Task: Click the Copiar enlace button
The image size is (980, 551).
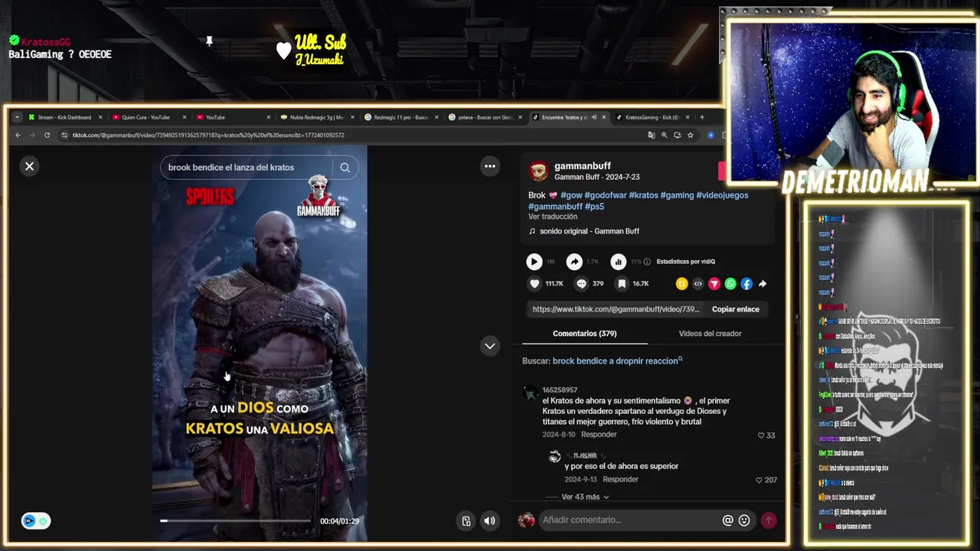Action: pos(736,309)
